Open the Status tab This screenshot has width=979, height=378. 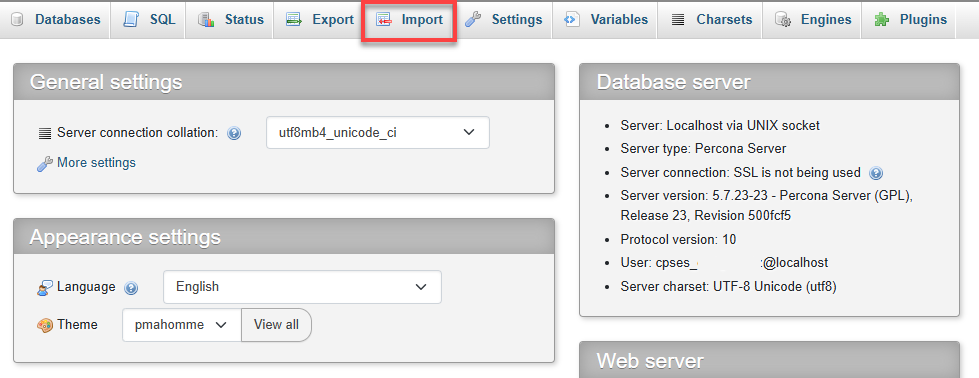point(229,20)
